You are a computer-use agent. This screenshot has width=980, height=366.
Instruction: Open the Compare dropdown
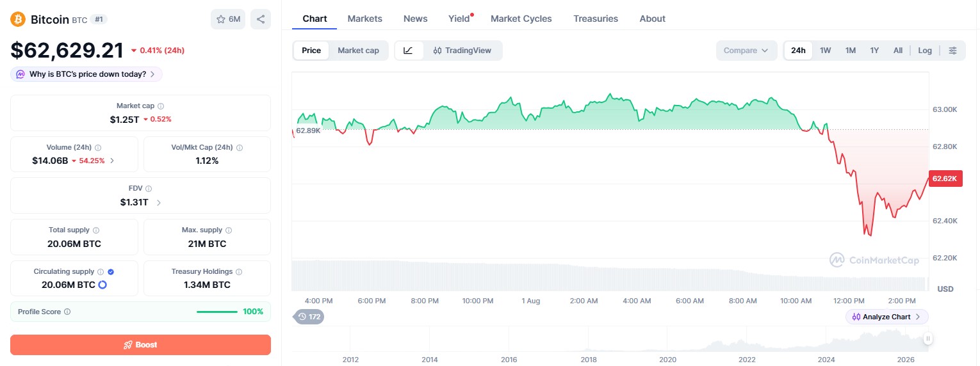click(x=746, y=51)
